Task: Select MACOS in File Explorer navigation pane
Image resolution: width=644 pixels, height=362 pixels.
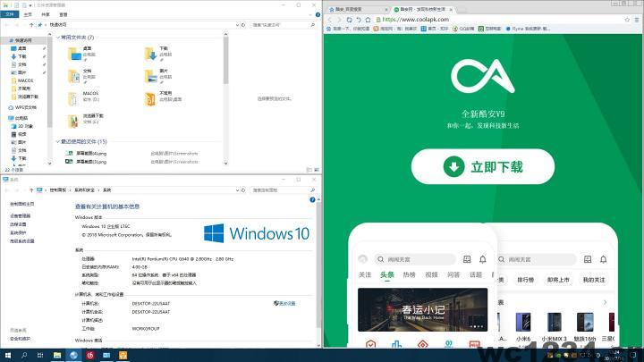Action: click(x=25, y=80)
